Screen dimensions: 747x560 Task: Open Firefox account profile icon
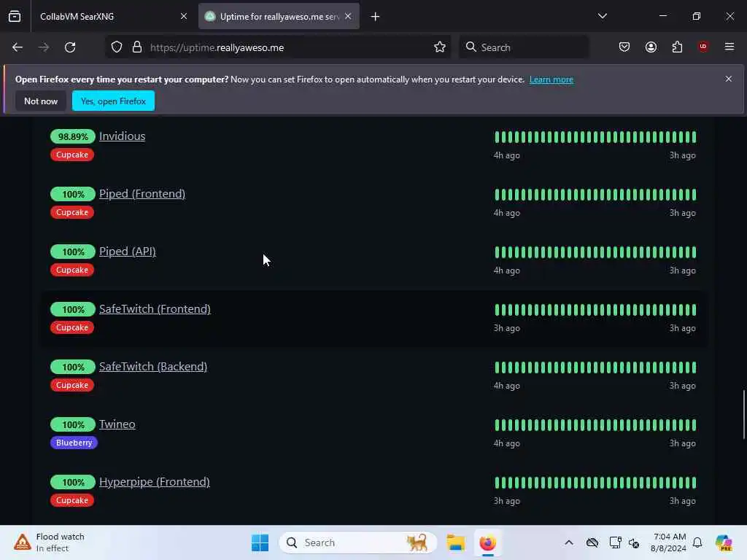pos(651,47)
